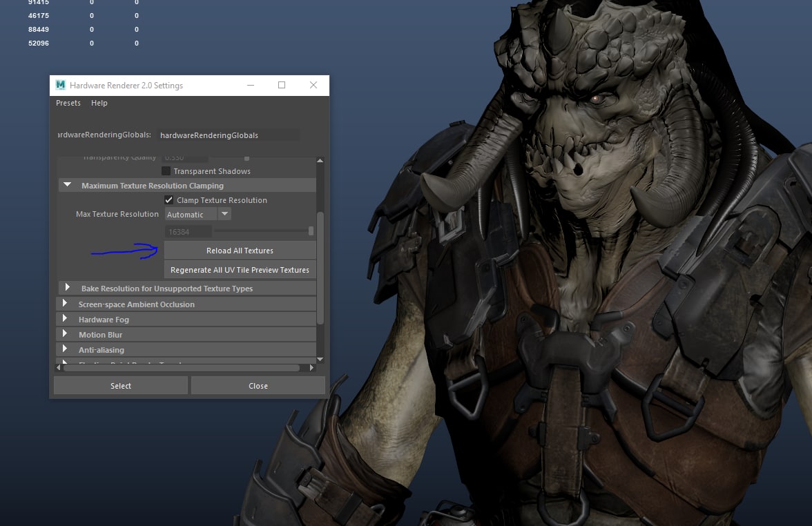This screenshot has width=812, height=526.
Task: Click the vertical scrollbar up arrow
Action: (x=320, y=160)
